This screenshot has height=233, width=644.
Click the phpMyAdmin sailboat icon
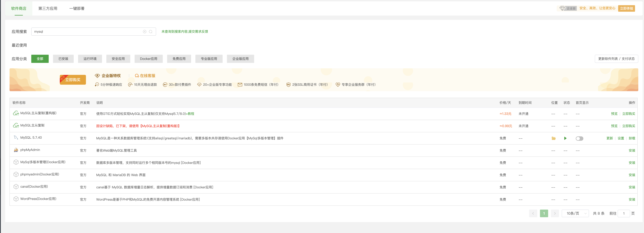click(16, 150)
